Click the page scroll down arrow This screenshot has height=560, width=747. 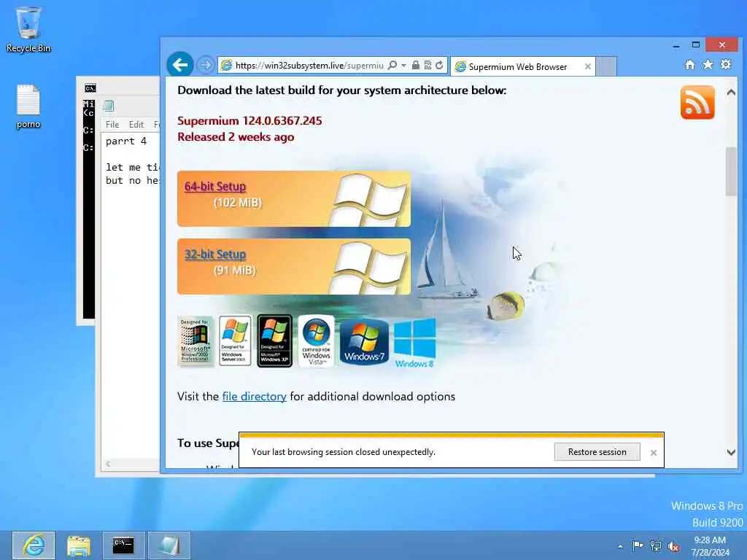731,452
